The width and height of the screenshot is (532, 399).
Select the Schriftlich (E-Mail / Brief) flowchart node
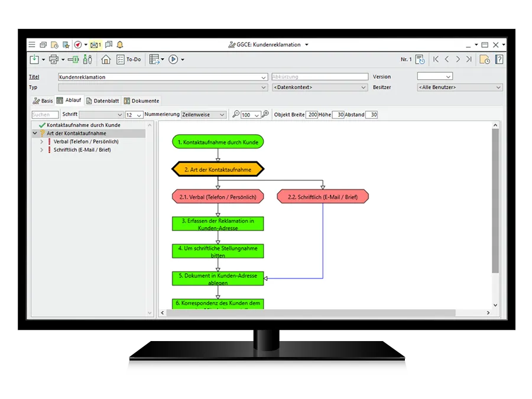coord(322,197)
